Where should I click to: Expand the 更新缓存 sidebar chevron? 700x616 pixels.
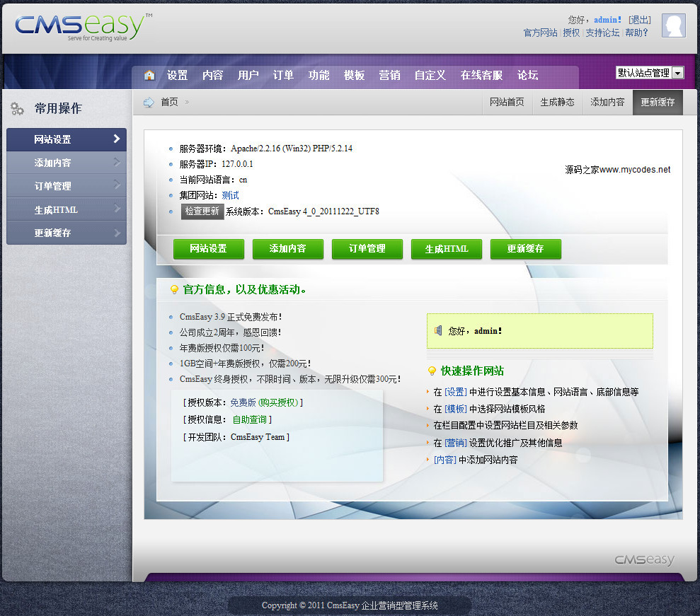[117, 233]
